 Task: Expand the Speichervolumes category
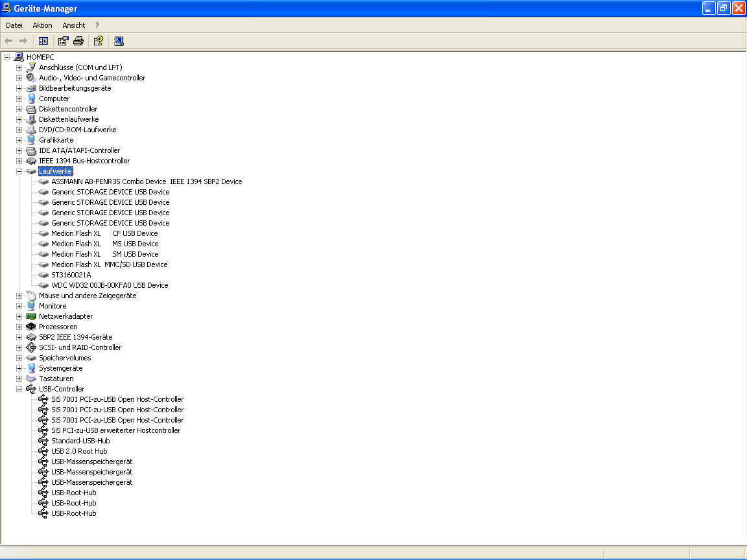19,358
